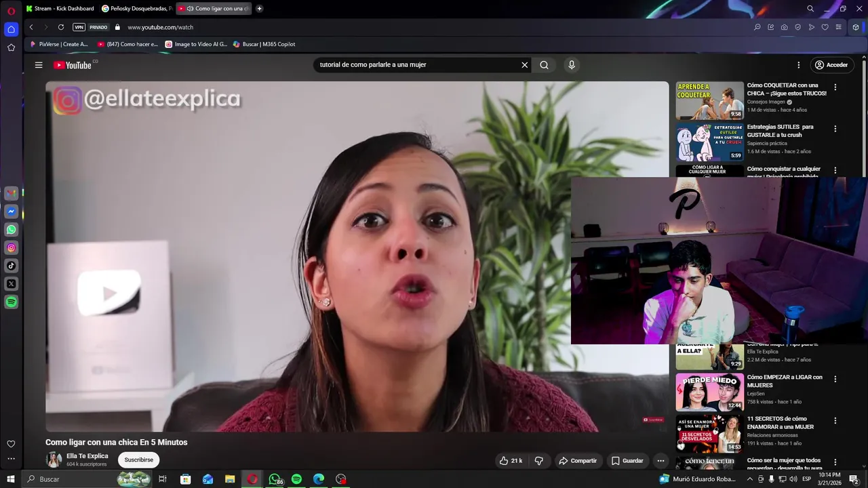Open X (Twitter) in Opera sidebar

[x=11, y=284]
